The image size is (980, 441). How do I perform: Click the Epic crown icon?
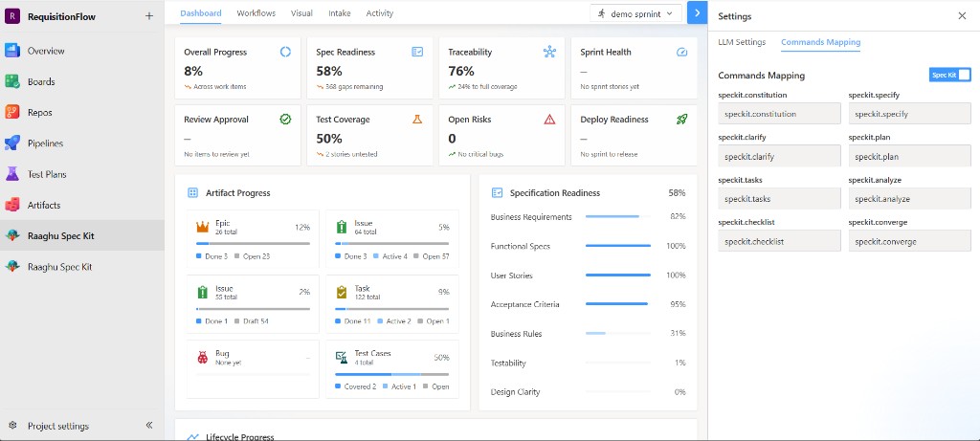coord(203,227)
